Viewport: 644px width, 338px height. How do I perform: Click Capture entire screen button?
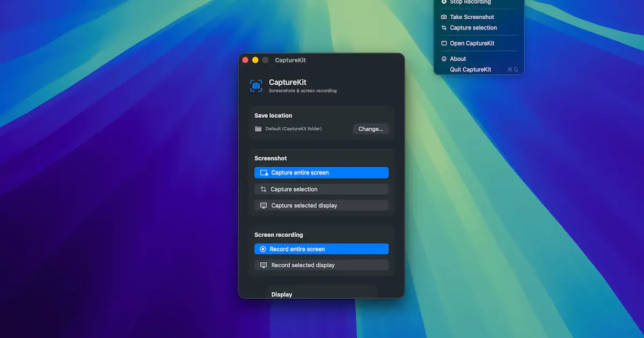[x=321, y=173]
